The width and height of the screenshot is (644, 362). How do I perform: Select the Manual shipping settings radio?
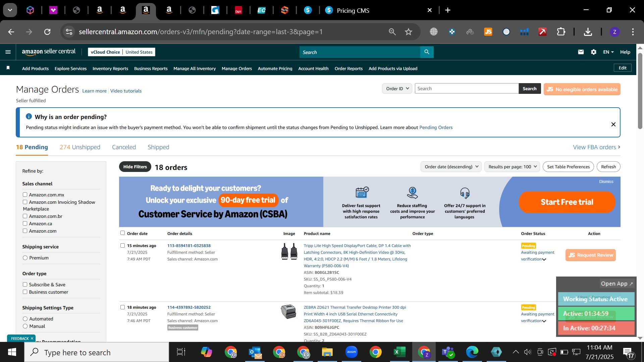click(x=25, y=326)
